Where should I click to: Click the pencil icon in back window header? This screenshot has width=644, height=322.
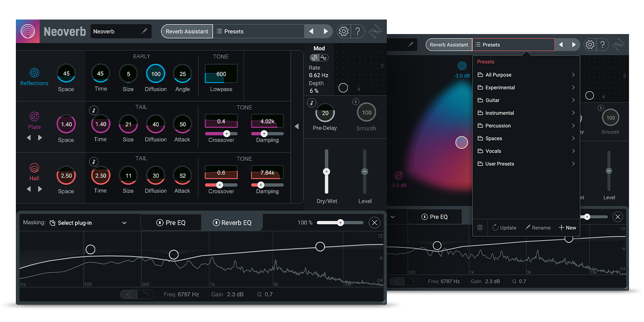tap(410, 44)
